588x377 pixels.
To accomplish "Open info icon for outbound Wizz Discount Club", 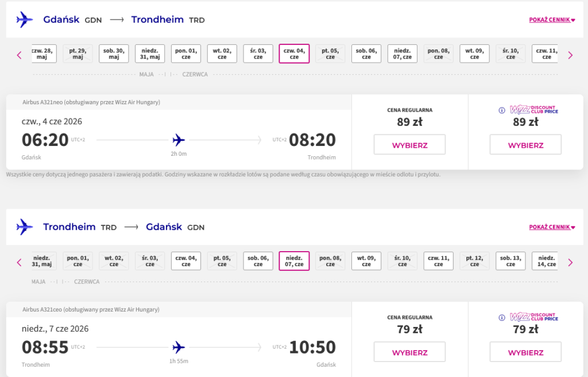I will pos(501,110).
